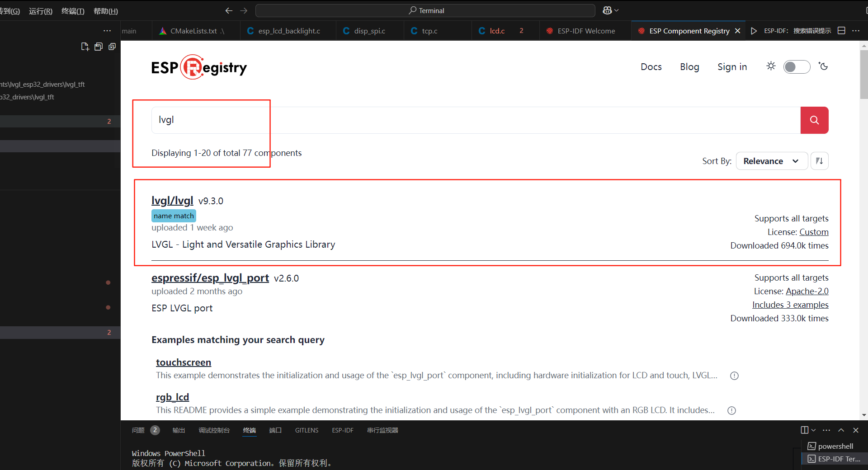Open the touchscreen example link
Screen dimensions: 868x470
[184, 362]
